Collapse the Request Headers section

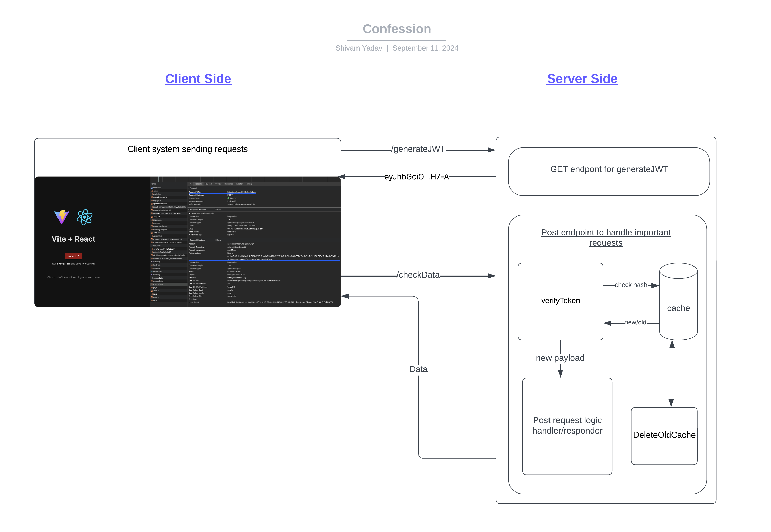coord(189,240)
